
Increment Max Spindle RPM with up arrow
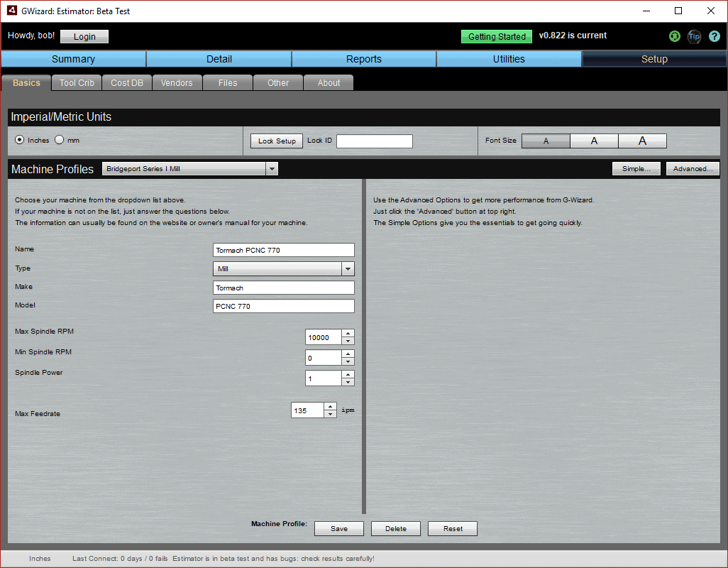348,334
